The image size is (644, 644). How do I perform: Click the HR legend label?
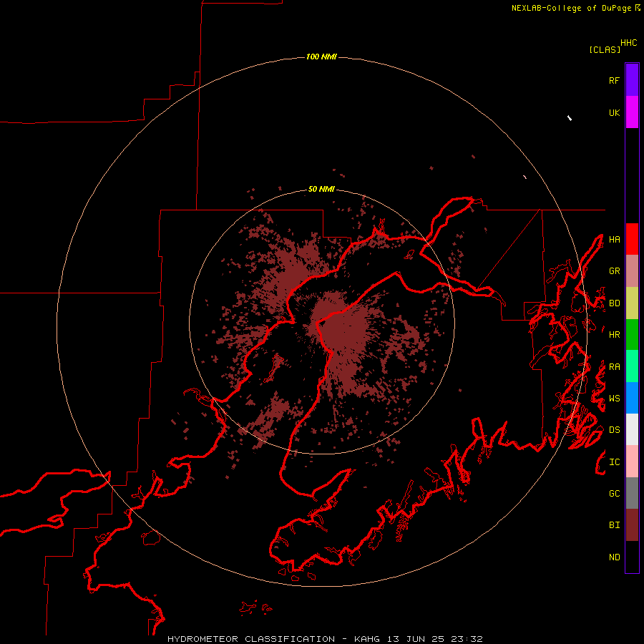614,335
